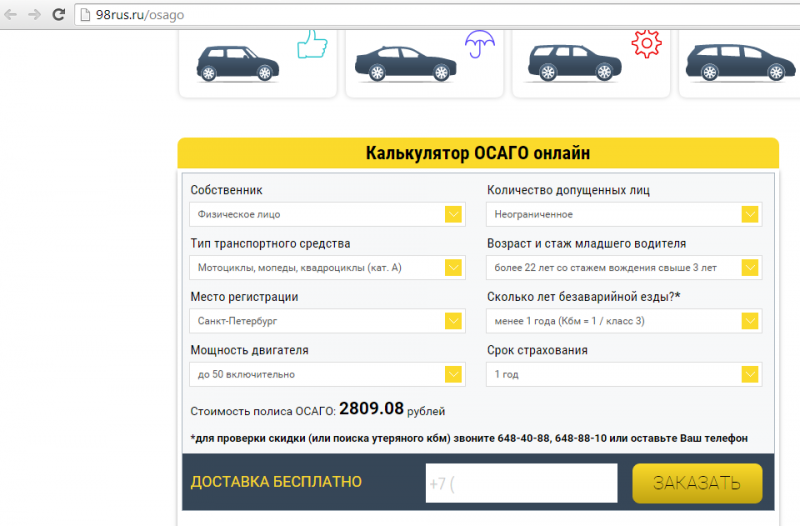
Task: Click the phone number field +7 (
Action: 521,483
